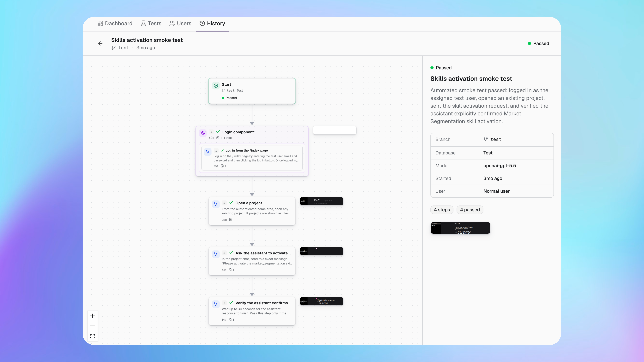Click the 41s duration on Ask the assistant

224,270
